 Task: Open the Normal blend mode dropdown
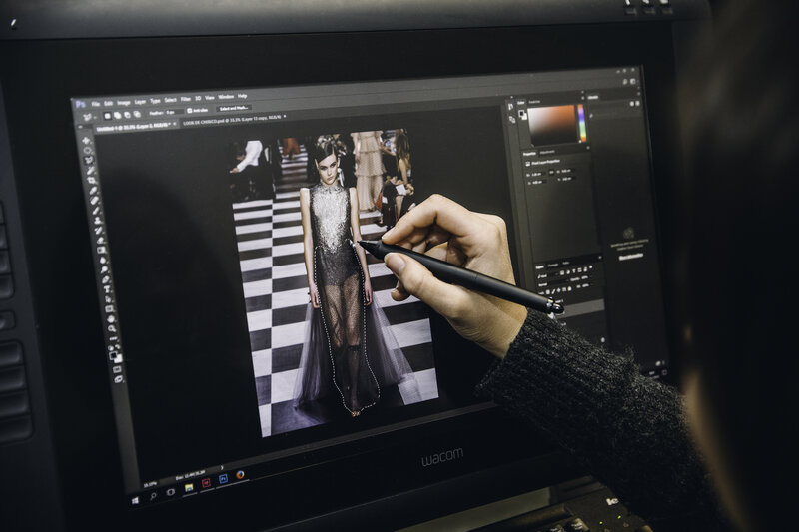coord(553,283)
